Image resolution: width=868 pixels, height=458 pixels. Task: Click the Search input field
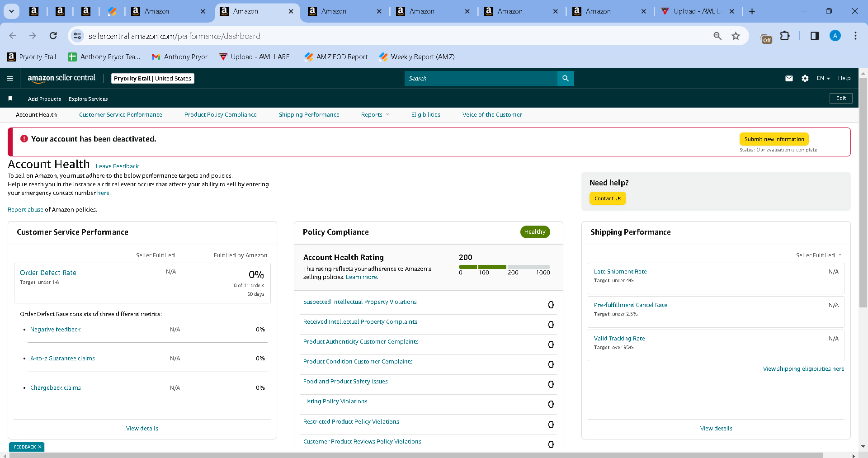pos(481,79)
